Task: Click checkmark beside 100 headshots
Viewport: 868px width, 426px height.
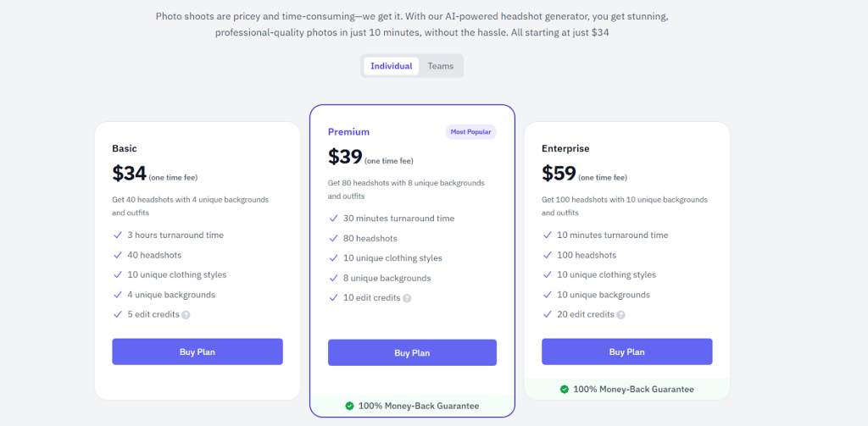Action: 547,255
